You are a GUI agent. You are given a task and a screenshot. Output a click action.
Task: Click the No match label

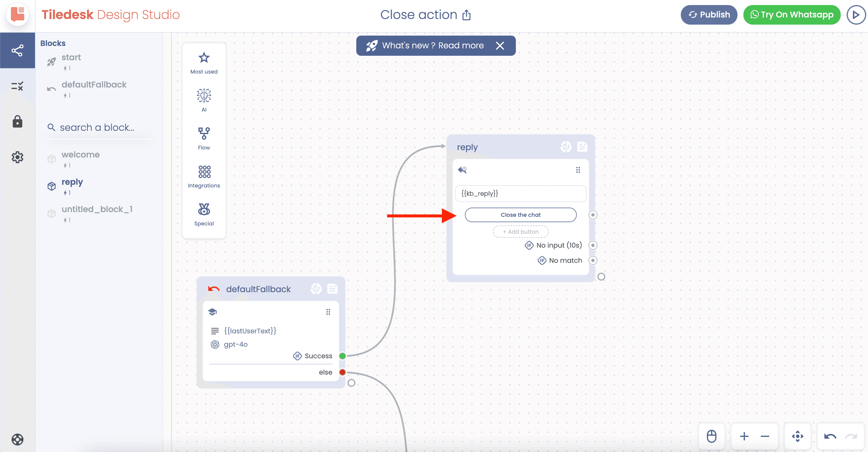pyautogui.click(x=565, y=260)
